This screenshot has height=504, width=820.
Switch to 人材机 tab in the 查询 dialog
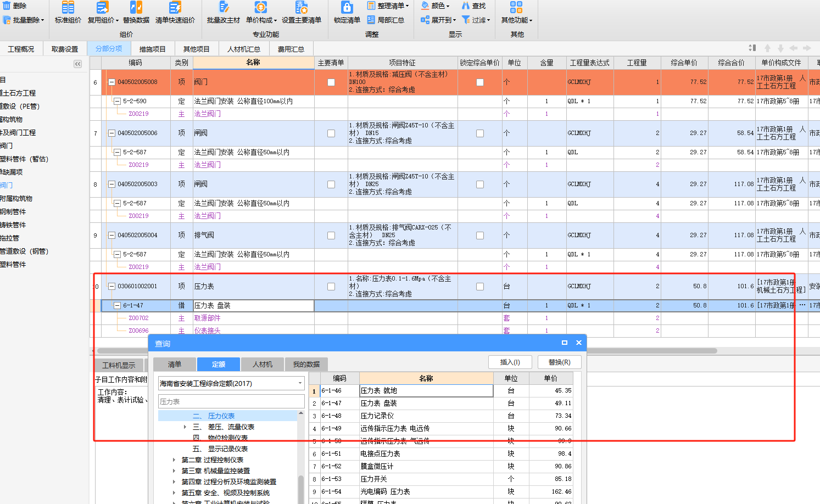tap(262, 364)
